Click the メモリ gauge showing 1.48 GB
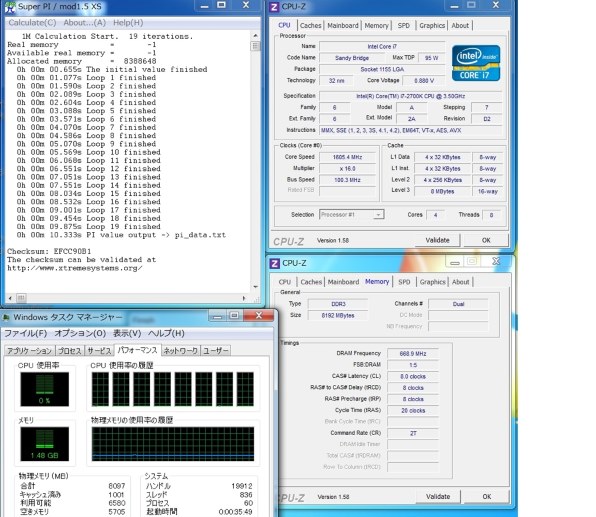Screen dimensions: 596x517 click(44, 444)
